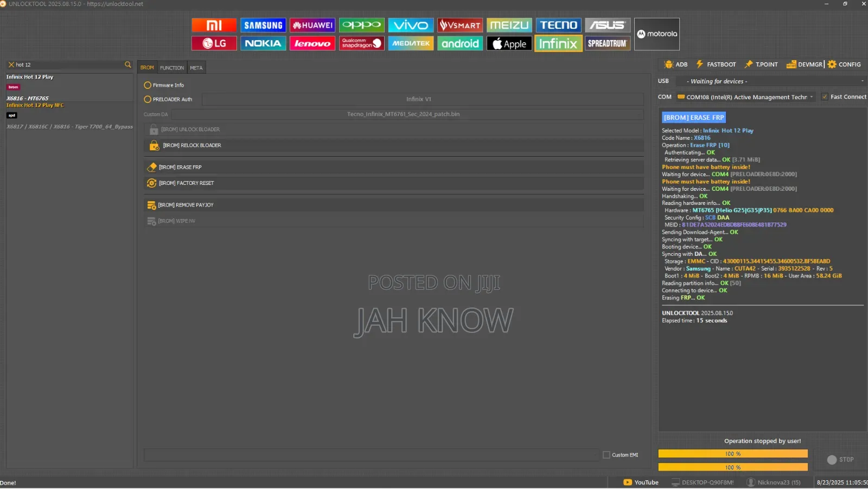Viewport: 868px width, 489px height.
Task: Select the Infinix brand logo
Action: tap(559, 43)
